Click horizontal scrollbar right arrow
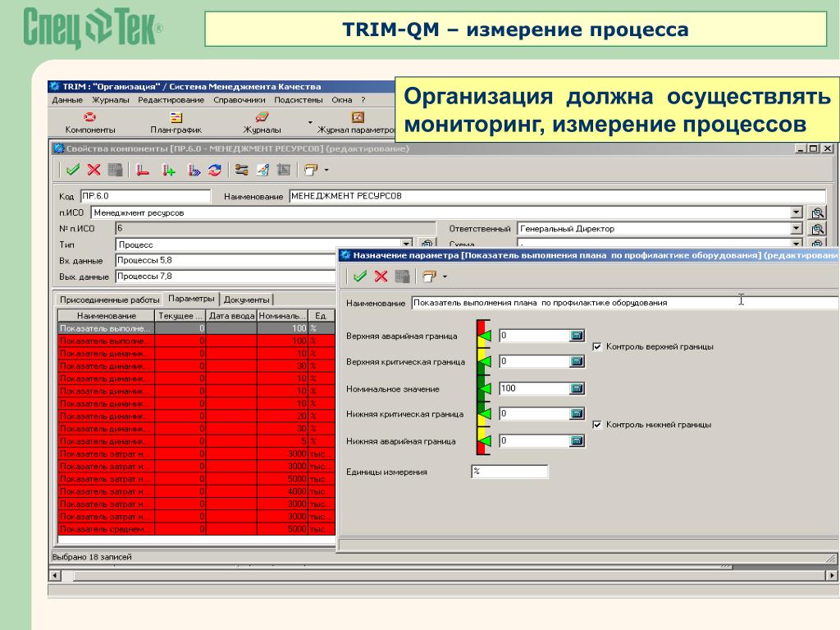 coord(831,576)
